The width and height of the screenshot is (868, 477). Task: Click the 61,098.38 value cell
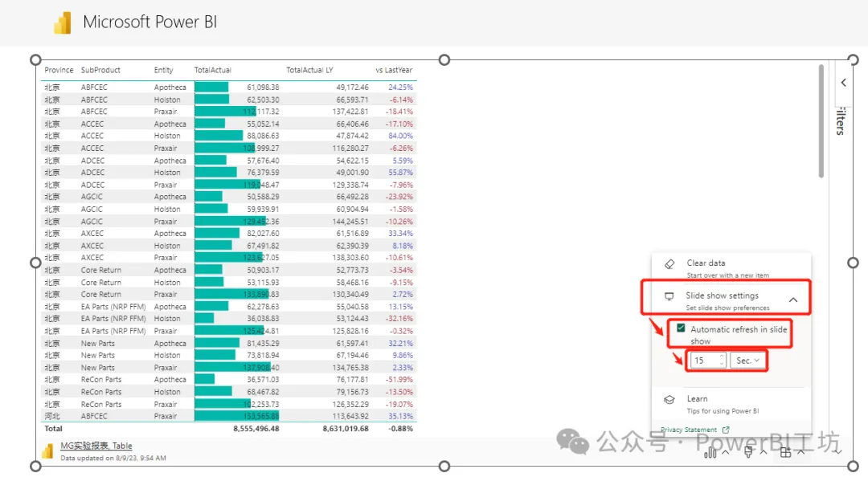click(263, 88)
